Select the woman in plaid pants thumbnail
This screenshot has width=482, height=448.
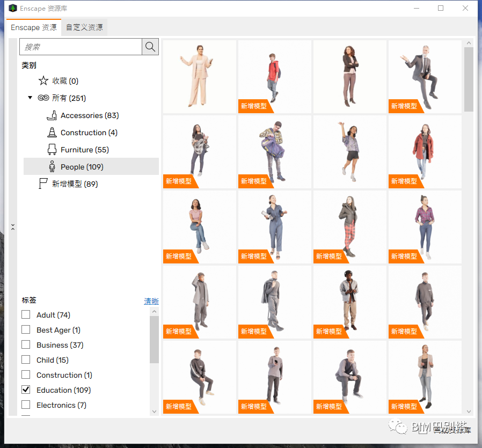349,227
